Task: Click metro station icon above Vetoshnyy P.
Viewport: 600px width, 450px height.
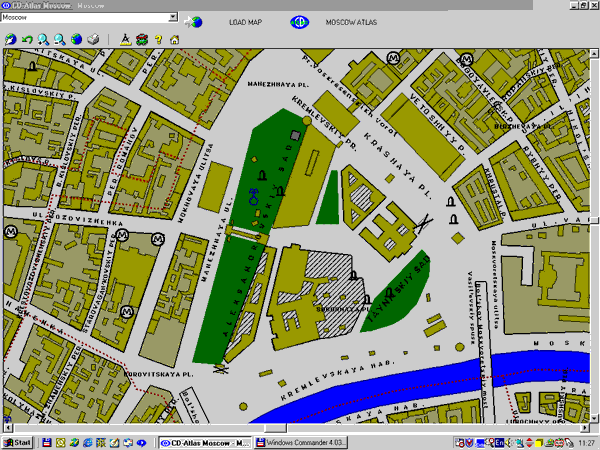Action: click(x=393, y=58)
